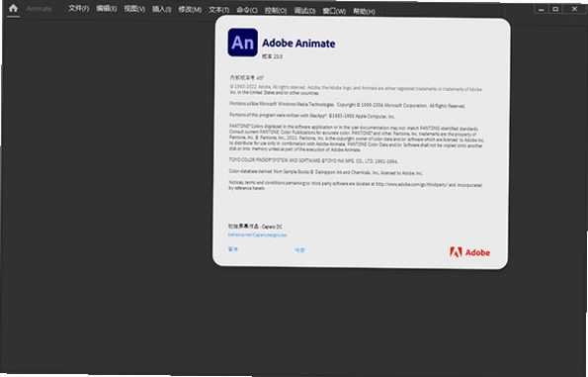Click the 'Animate' label beside the Home icon

point(39,8)
